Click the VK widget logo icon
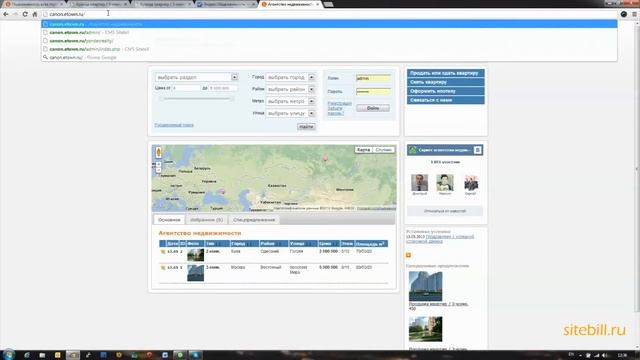 point(413,150)
